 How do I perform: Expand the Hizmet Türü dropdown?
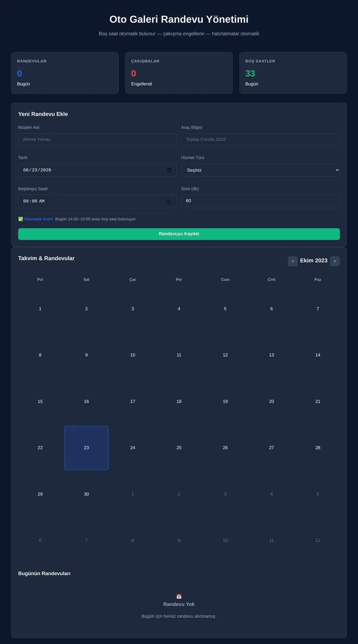(x=260, y=170)
